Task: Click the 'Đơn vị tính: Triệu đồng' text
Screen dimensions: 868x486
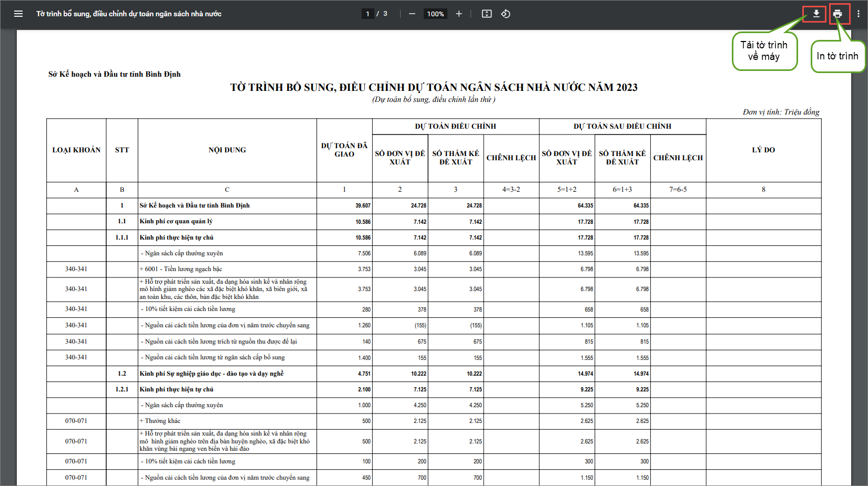Action: click(781, 112)
